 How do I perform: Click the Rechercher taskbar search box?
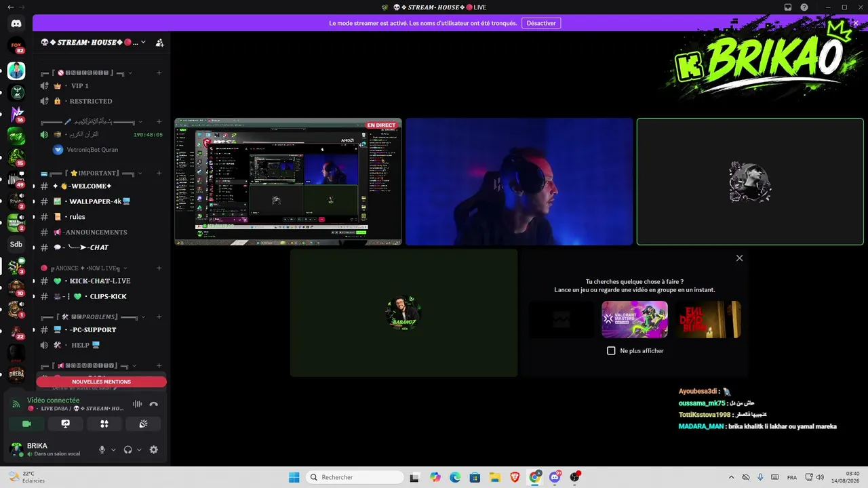click(353, 477)
